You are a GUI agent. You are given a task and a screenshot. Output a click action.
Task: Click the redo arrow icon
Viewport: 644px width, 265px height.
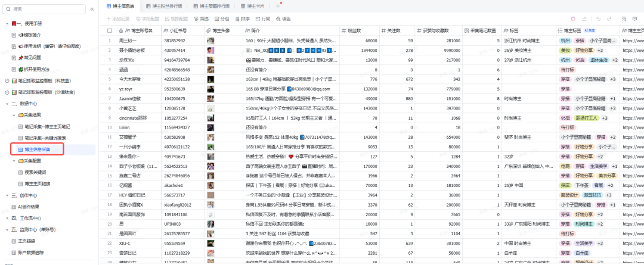609,19
